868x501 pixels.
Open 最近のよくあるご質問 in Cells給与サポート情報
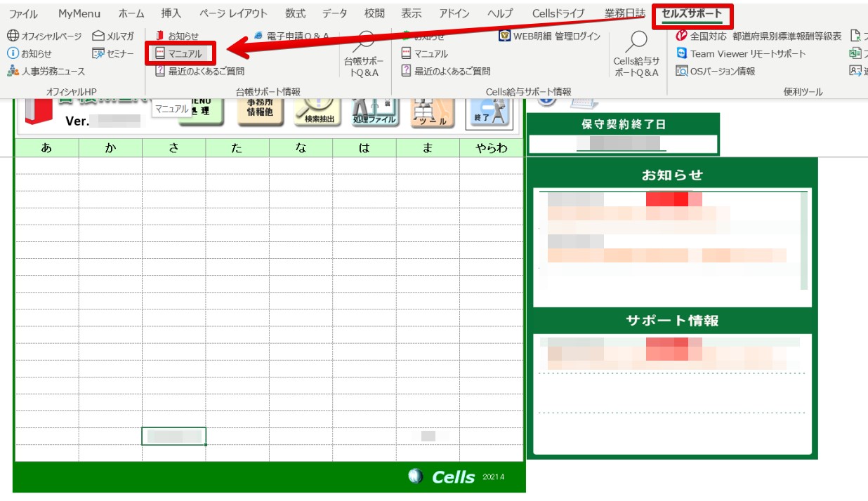446,71
